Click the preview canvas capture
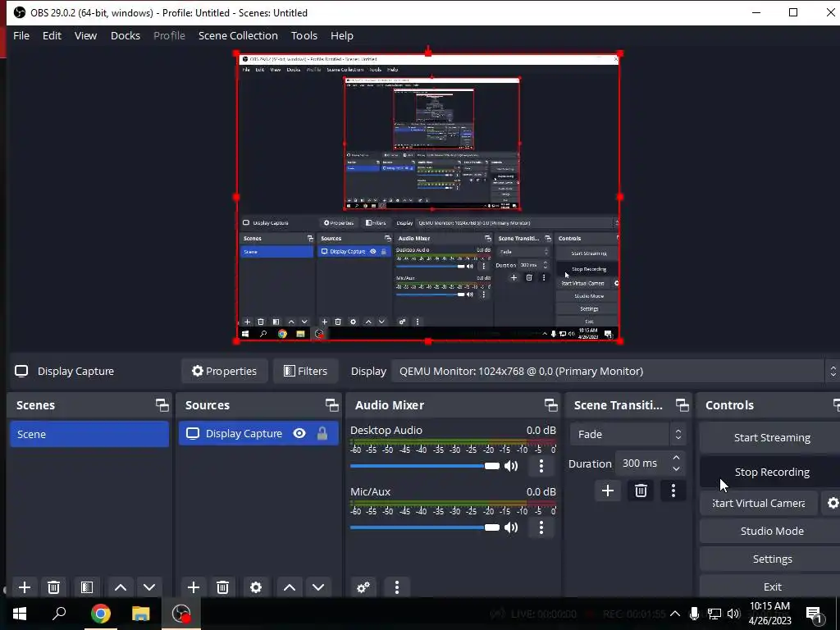 click(x=428, y=197)
